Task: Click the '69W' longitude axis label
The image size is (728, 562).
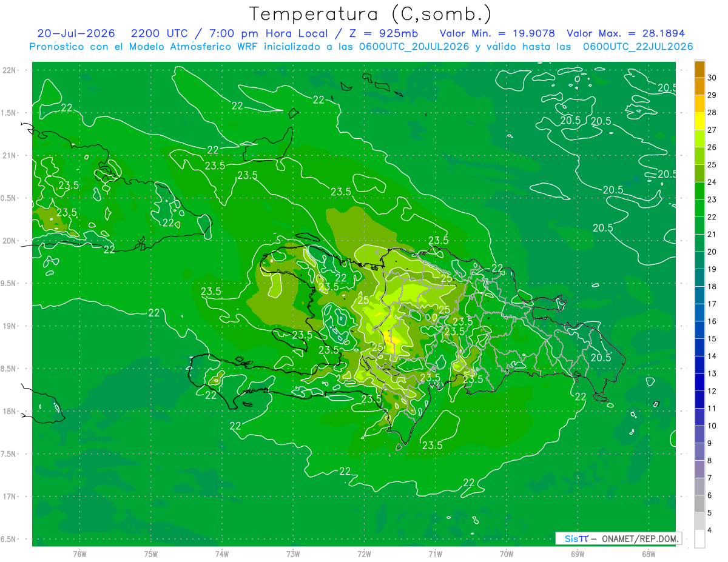Action: pos(578,554)
